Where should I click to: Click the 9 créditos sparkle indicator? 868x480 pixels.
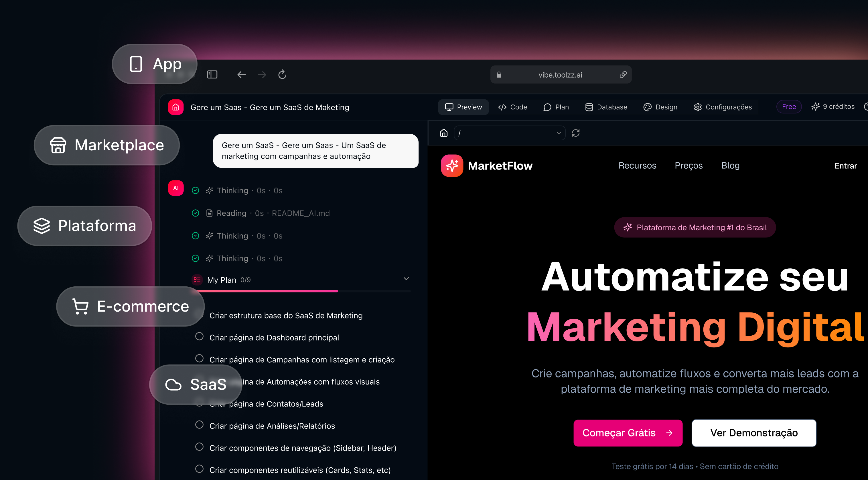tap(833, 107)
